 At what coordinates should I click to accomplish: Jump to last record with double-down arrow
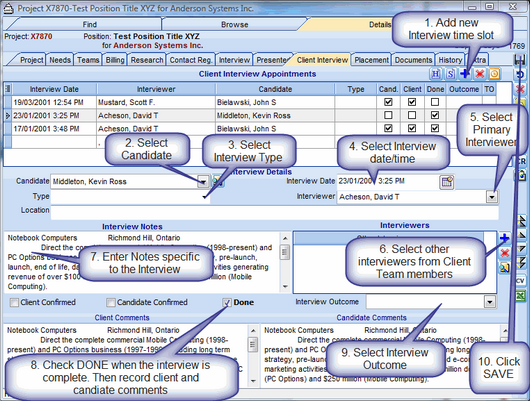click(521, 262)
